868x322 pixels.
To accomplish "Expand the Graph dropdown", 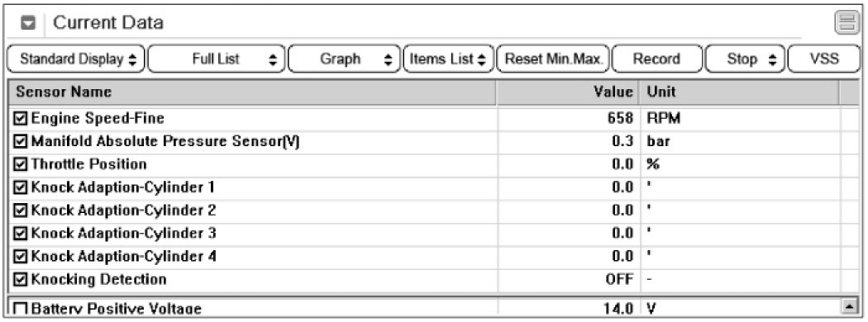I will 345,59.
